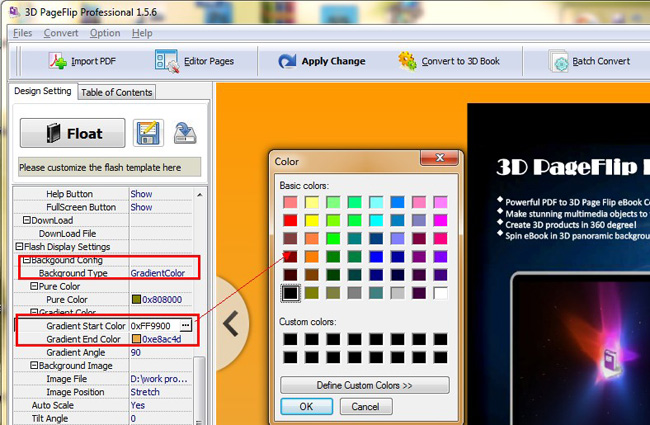Collapse the Background Config node
Image resolution: width=650 pixels, height=425 pixels.
pyautogui.click(x=27, y=260)
